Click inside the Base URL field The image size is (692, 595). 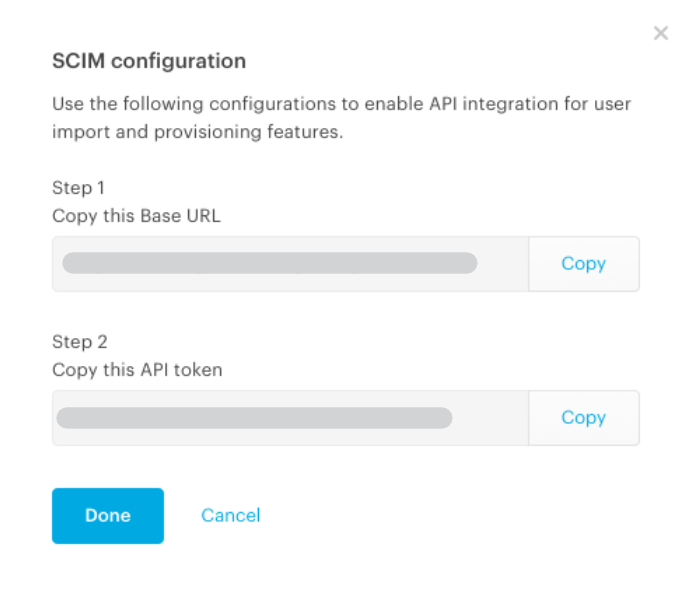pos(290,264)
